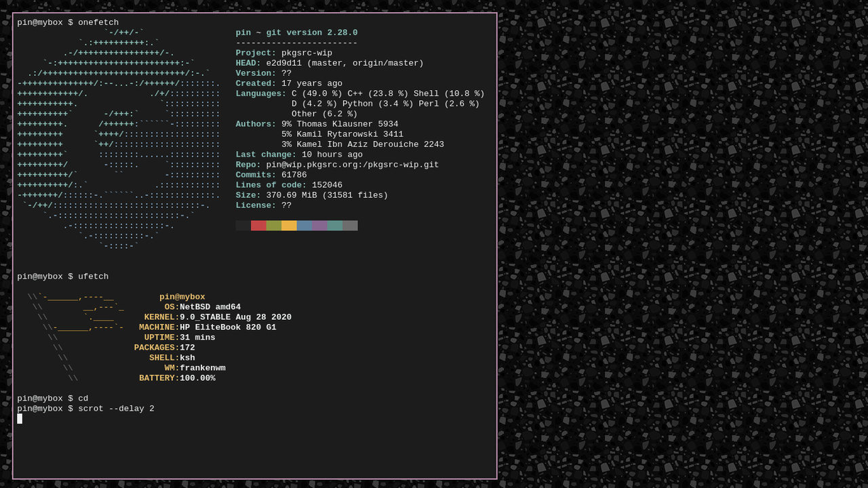Click the author 'Kamil Rytarowski 3411' line
The height and width of the screenshot is (488, 868).
pyautogui.click(x=342, y=134)
